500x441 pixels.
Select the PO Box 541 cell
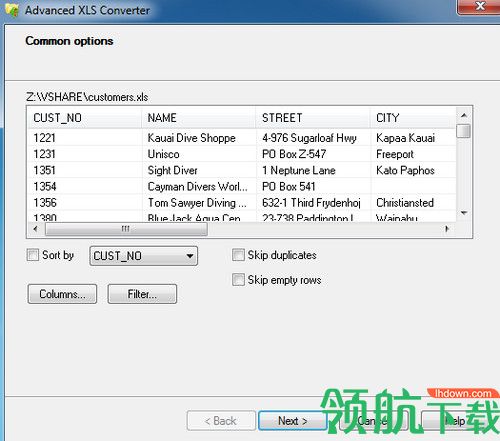coord(313,186)
